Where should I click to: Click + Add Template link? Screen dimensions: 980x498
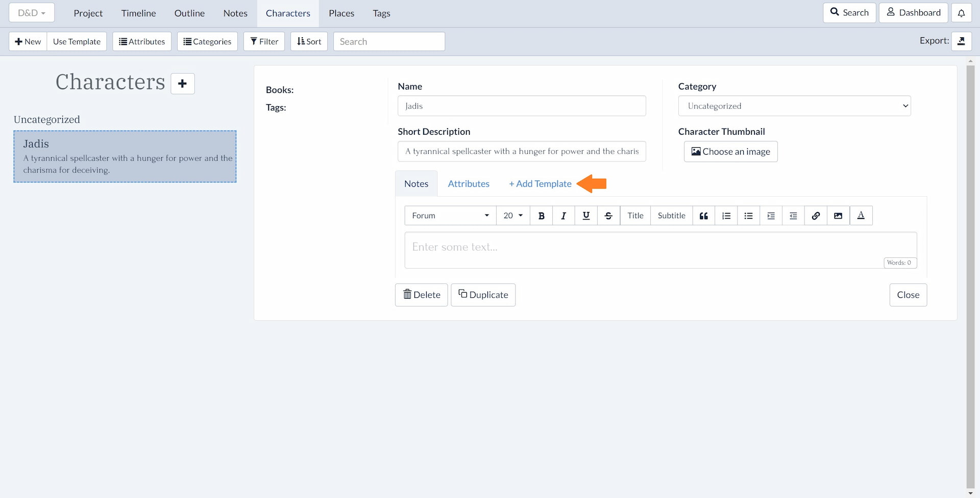coord(540,184)
